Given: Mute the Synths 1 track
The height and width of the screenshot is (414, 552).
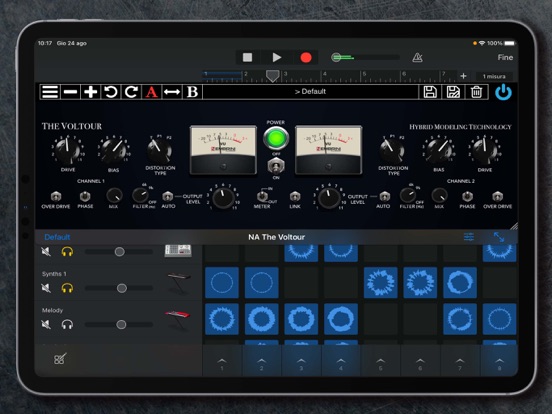Looking at the screenshot, I should [x=46, y=288].
